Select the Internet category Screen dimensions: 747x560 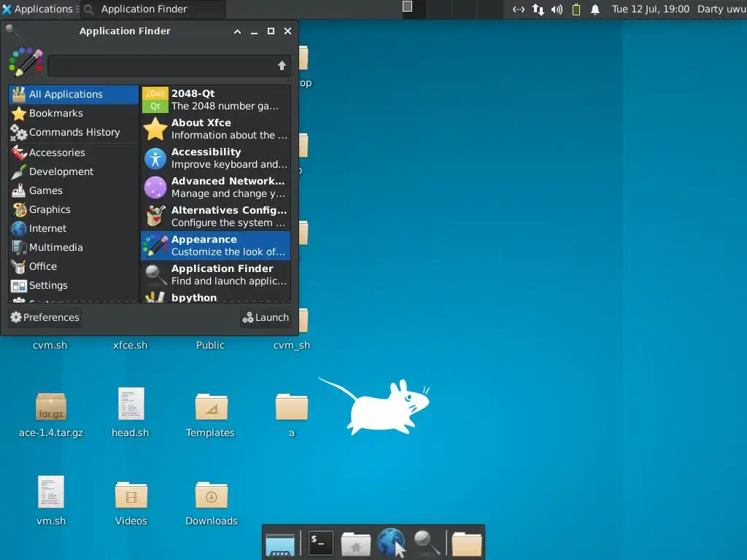coord(74,228)
